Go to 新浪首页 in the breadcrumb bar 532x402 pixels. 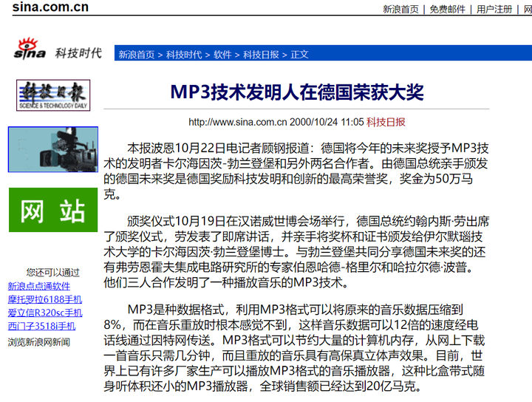[x=137, y=54]
